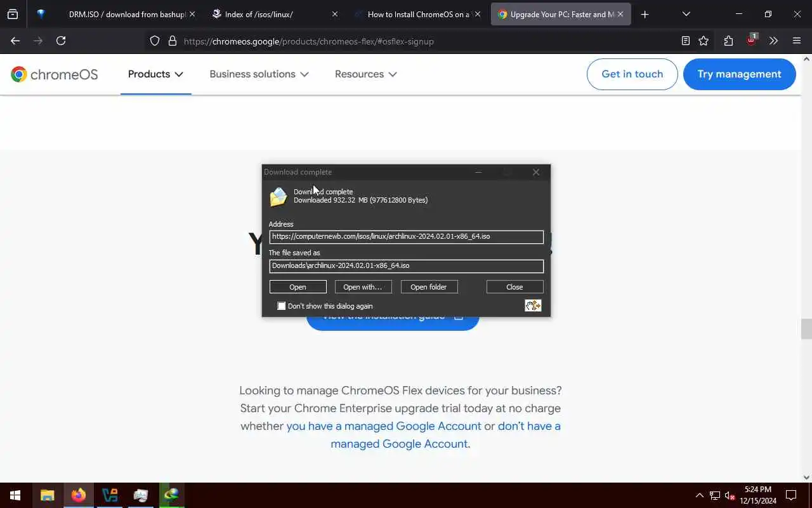The width and height of the screenshot is (812, 508).
Task: Bookmark this page with star icon
Action: (704, 41)
